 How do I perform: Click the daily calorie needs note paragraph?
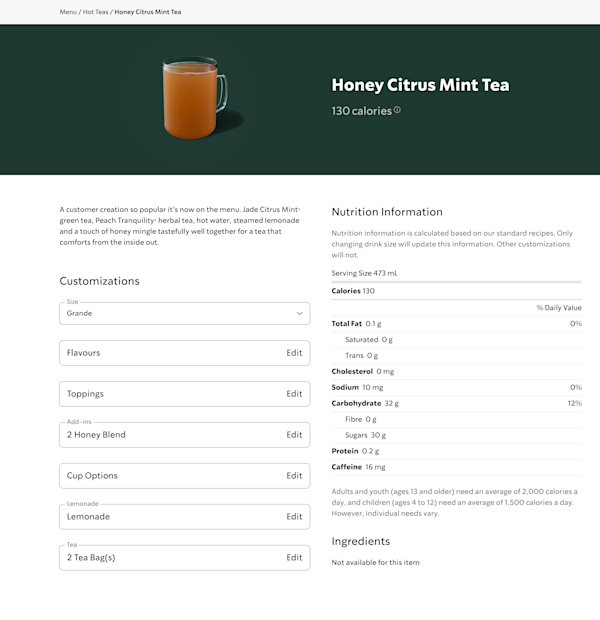(454, 503)
